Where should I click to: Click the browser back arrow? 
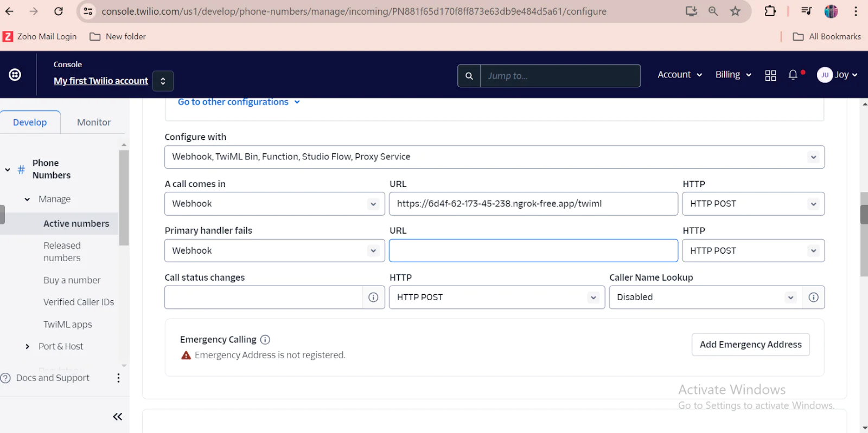(x=9, y=11)
